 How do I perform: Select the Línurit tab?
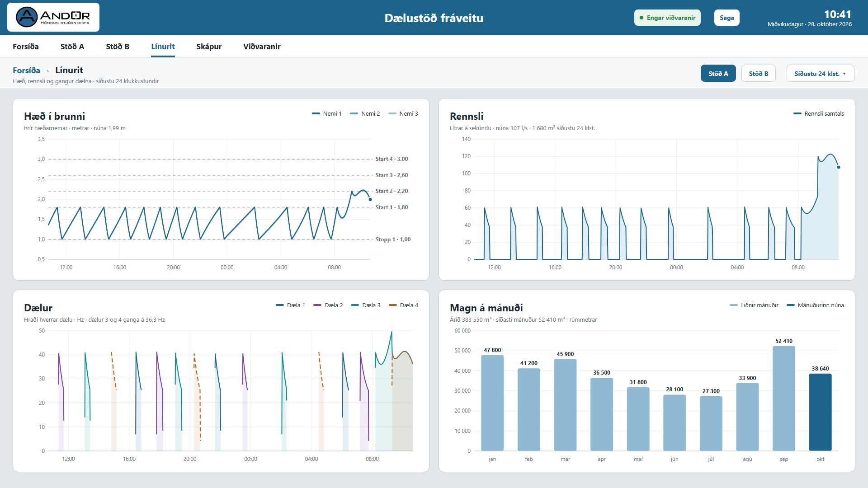[x=163, y=47]
